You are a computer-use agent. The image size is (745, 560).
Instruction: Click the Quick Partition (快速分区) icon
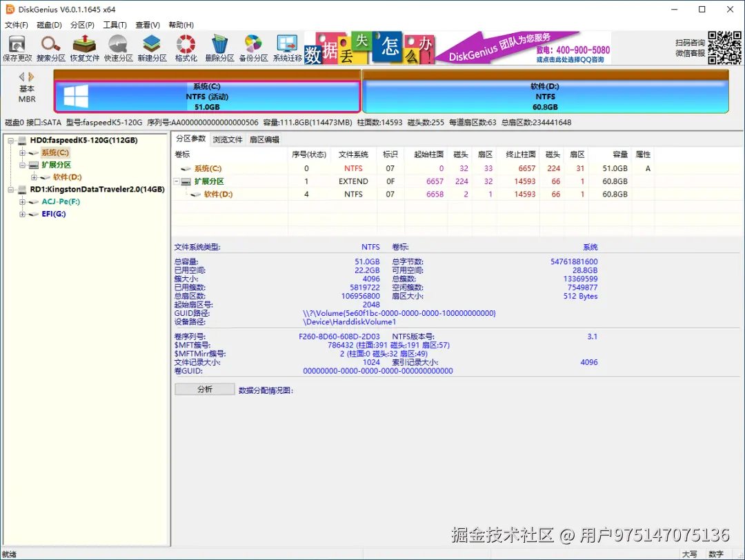pos(119,48)
